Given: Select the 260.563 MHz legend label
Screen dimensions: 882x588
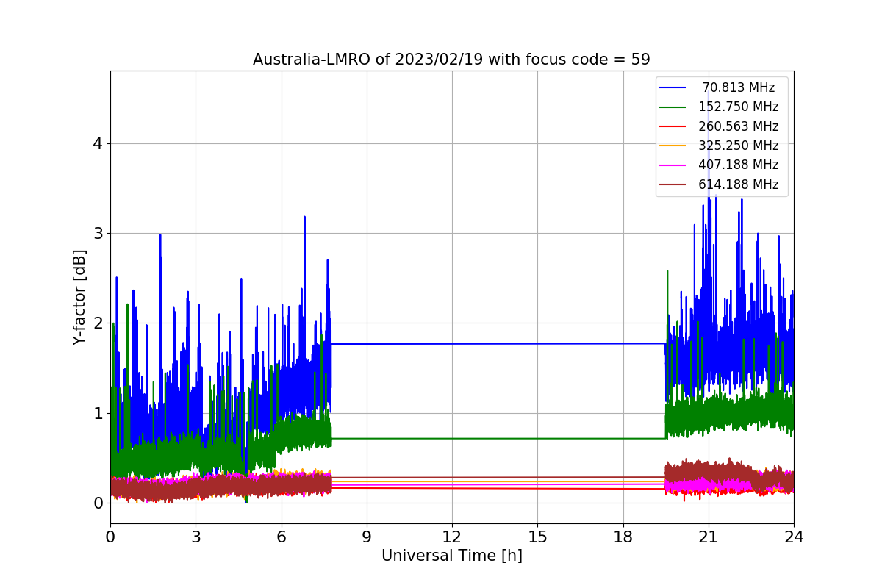Looking at the screenshot, I should tap(739, 126).
